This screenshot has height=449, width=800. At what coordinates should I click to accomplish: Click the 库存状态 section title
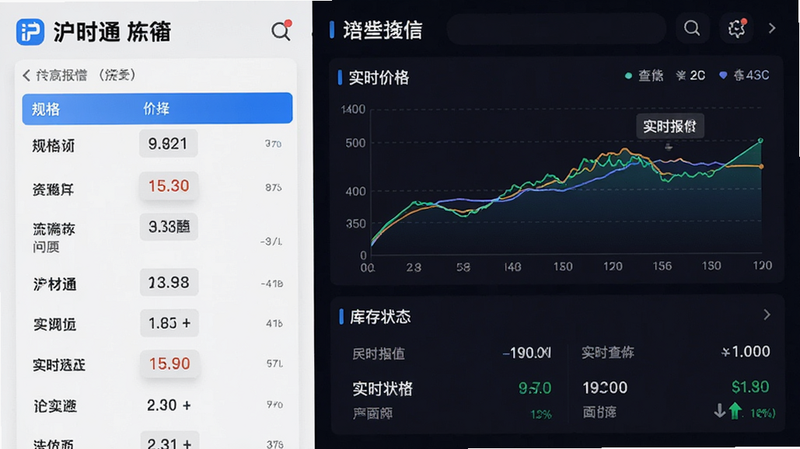coord(380,317)
